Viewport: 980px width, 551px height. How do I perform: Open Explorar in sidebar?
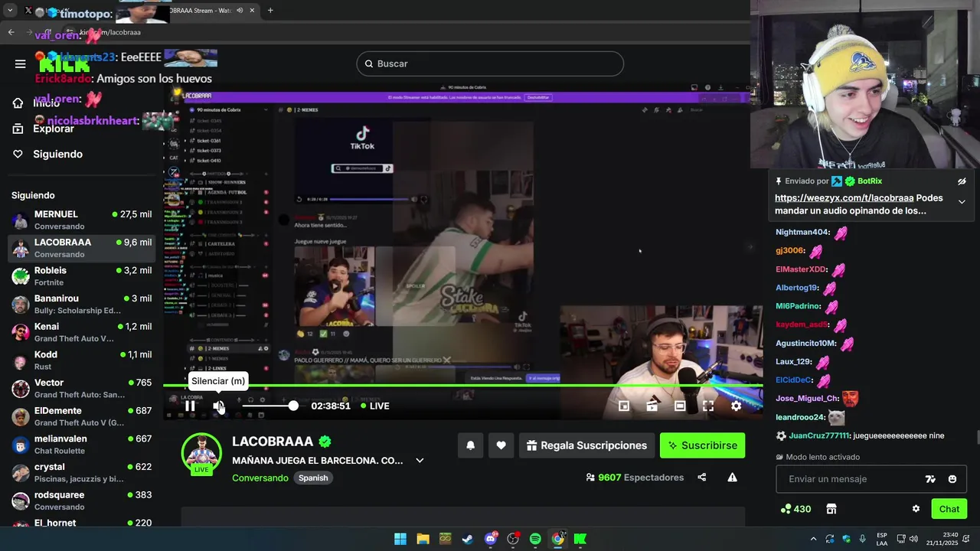[x=43, y=129]
